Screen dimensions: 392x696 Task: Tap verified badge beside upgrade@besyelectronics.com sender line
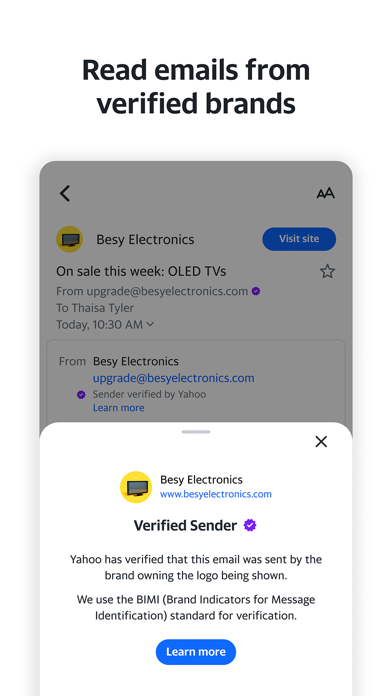tap(256, 291)
